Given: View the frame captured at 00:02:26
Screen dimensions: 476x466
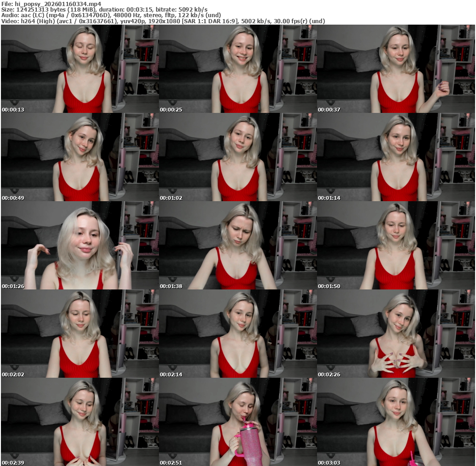Looking at the screenshot, I should click(x=396, y=334).
